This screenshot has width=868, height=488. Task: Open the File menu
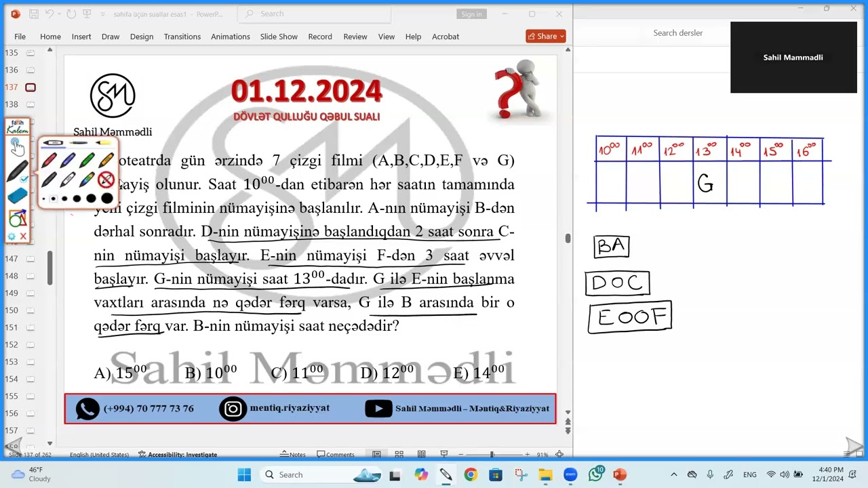[x=20, y=37]
